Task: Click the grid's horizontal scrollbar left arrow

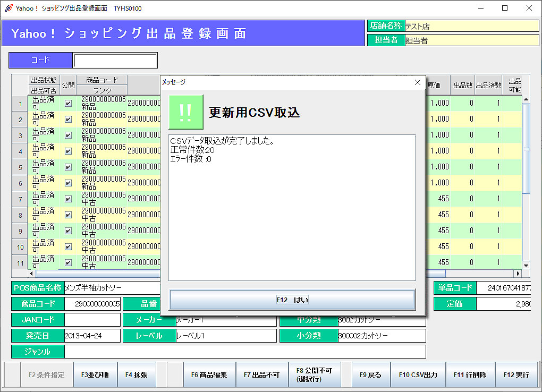Action: pyautogui.click(x=32, y=274)
